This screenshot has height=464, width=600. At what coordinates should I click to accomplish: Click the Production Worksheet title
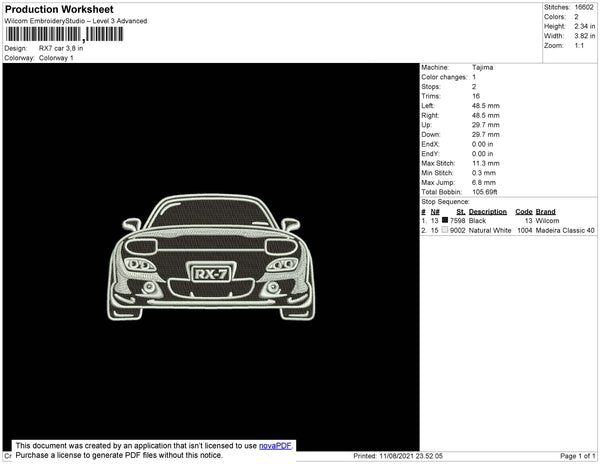tap(60, 9)
